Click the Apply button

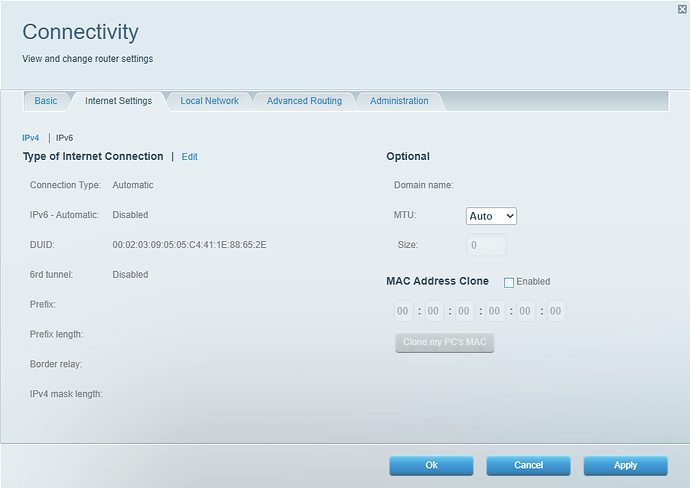(625, 466)
